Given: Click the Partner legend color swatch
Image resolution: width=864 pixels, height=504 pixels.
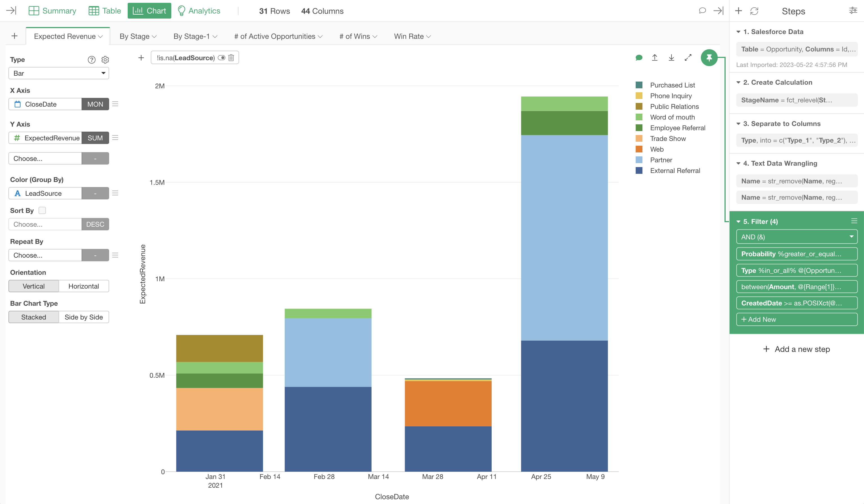Looking at the screenshot, I should coord(639,160).
